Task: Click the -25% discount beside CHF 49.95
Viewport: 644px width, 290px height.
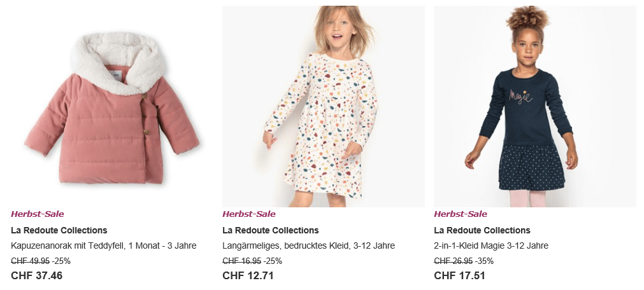Action: pyautogui.click(x=61, y=261)
